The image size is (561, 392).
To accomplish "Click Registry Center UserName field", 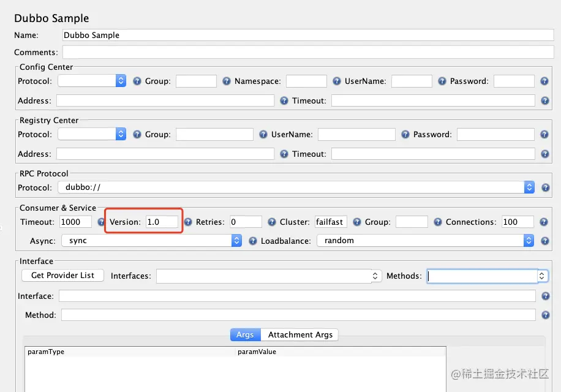I will [356, 135].
